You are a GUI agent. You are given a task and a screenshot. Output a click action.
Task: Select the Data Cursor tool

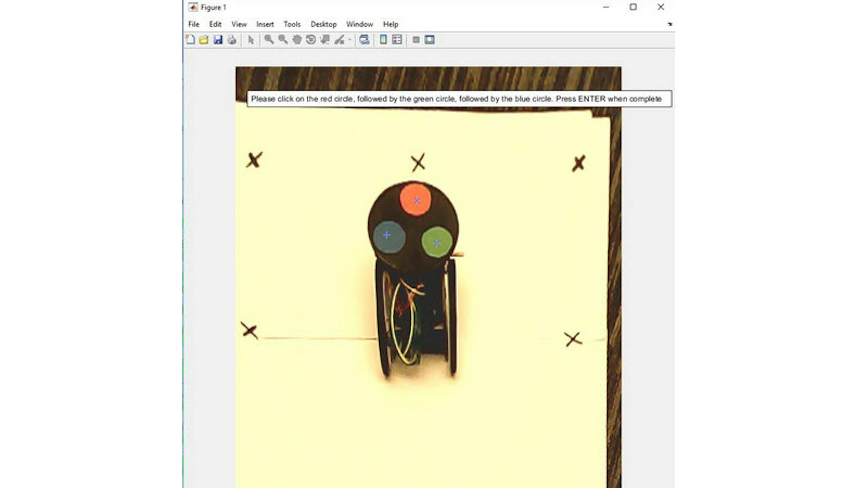click(325, 40)
